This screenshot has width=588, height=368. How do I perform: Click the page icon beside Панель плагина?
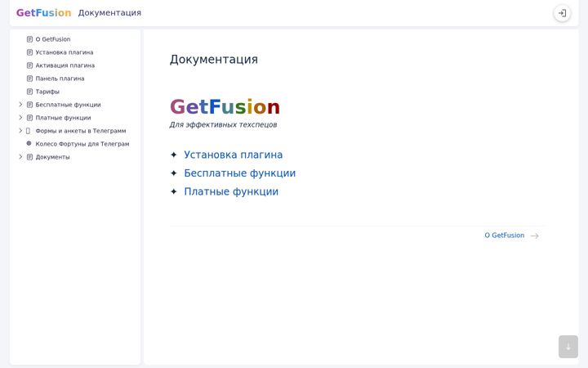pyautogui.click(x=29, y=79)
